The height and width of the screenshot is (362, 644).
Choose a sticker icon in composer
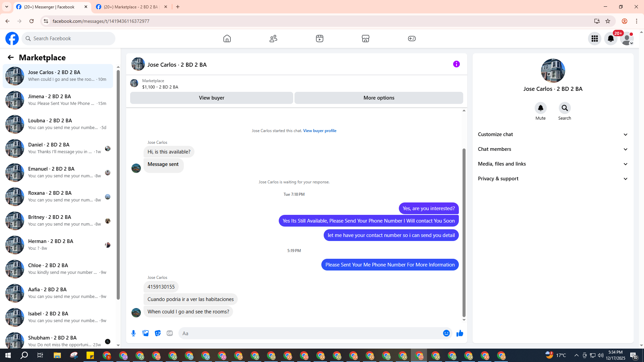[x=158, y=333]
